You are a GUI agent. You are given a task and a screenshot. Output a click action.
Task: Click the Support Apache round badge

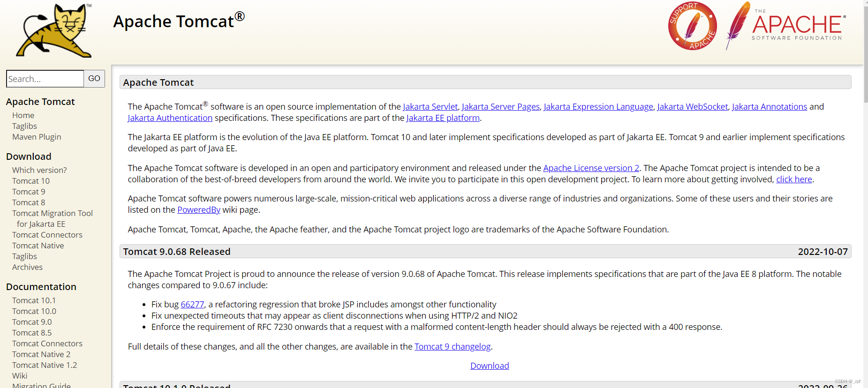coord(693,26)
